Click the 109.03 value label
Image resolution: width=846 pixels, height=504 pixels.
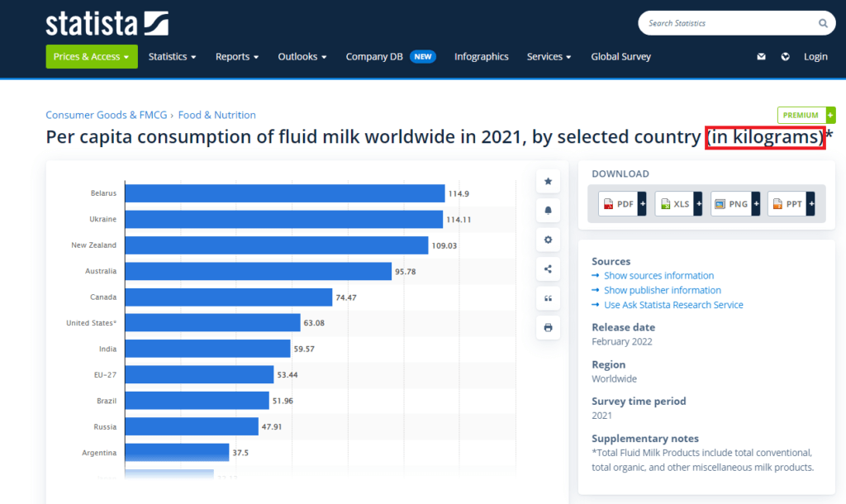[444, 245]
